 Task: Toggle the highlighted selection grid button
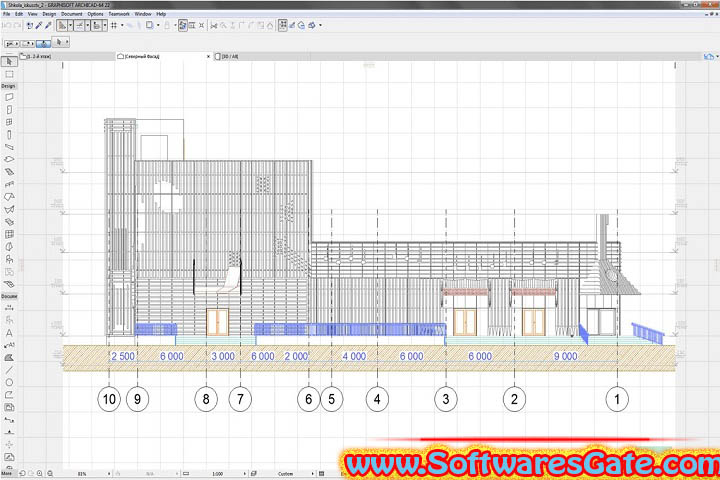283,25
